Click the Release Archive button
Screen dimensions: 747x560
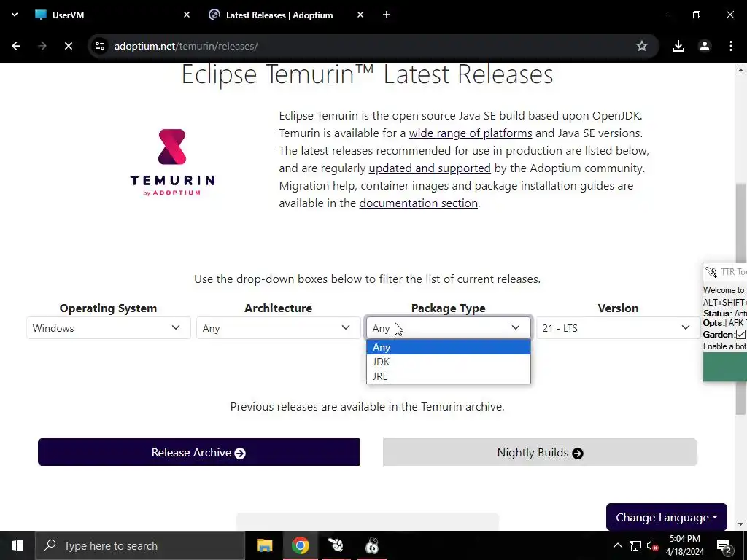click(198, 452)
